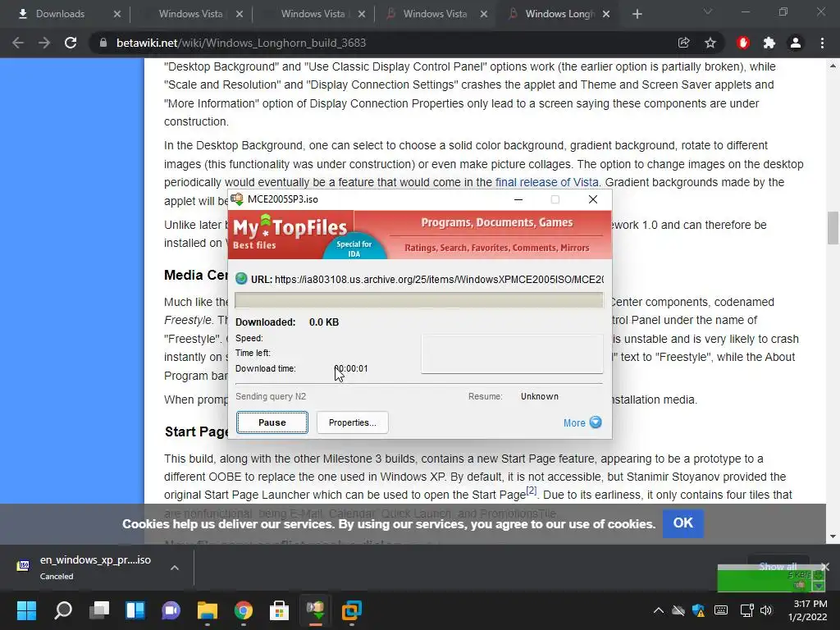
Task: Click the 'Ratings, Search, Favorites' banner text
Action: [496, 248]
